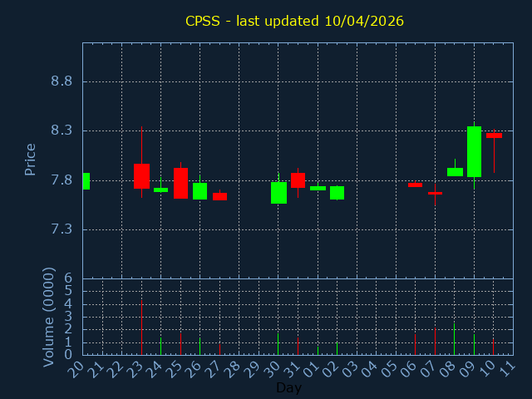Image resolution: width=532 pixels, height=399 pixels.
Task: Select the partial green candlestick for day 20
Action: click(x=86, y=181)
